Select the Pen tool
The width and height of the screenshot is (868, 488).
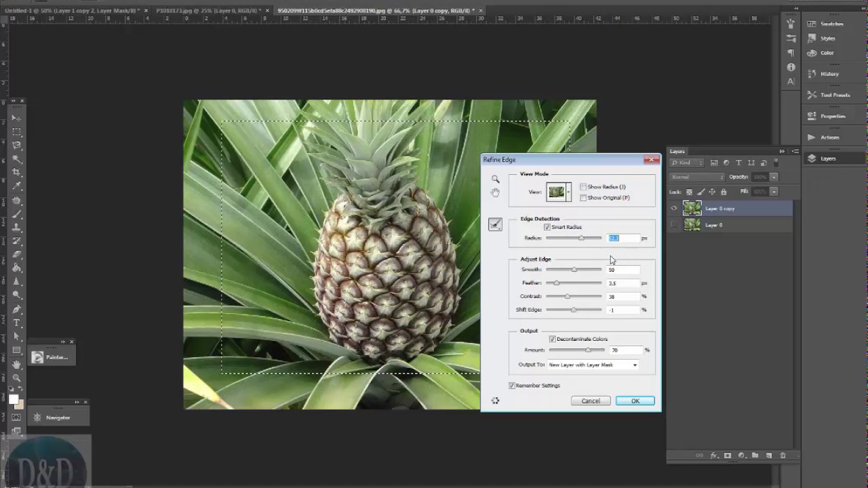(17, 309)
